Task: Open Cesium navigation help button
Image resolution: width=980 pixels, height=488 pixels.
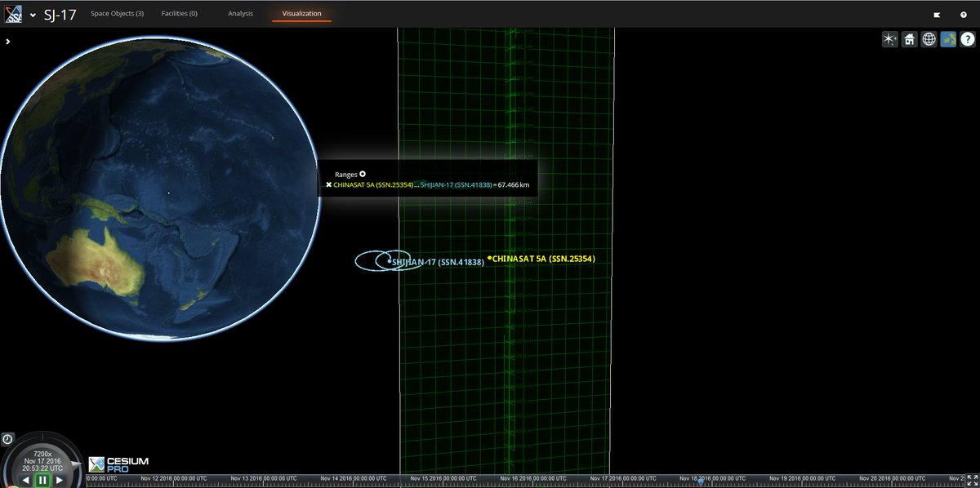Action: (967, 39)
